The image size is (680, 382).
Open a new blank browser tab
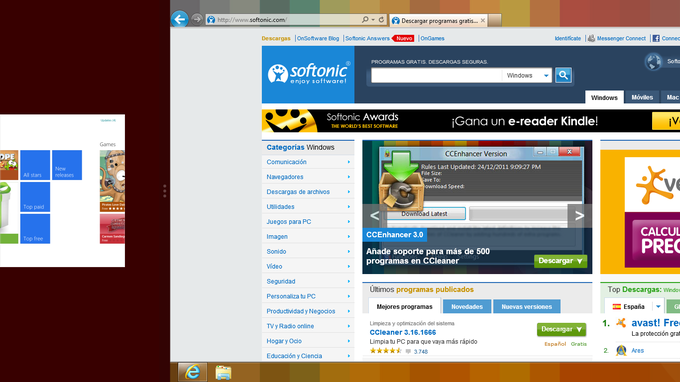point(495,20)
